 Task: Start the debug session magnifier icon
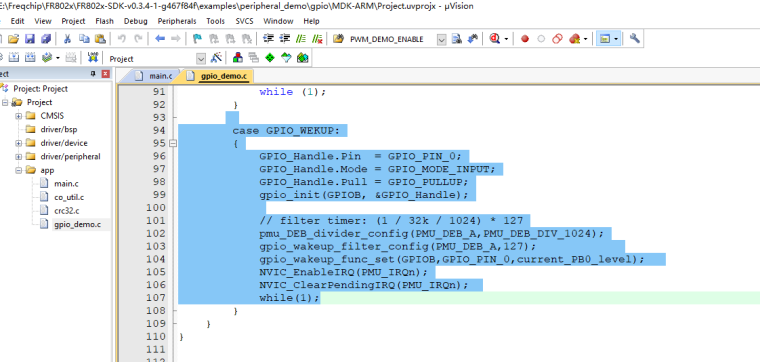[x=494, y=39]
